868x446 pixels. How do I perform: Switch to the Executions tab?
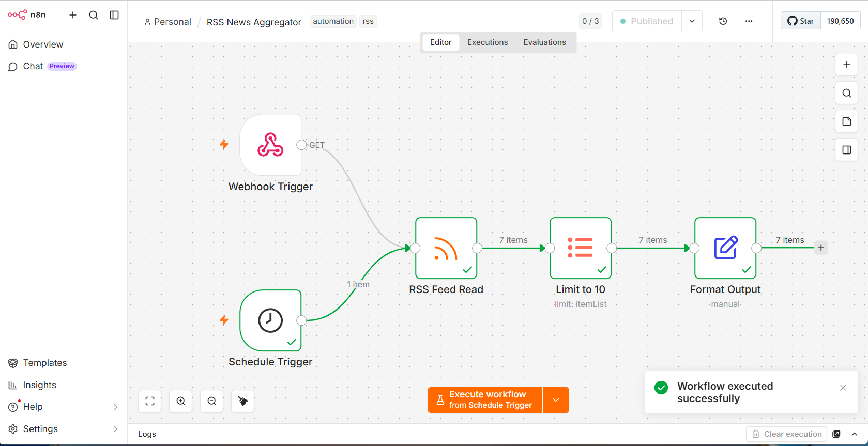(x=488, y=42)
